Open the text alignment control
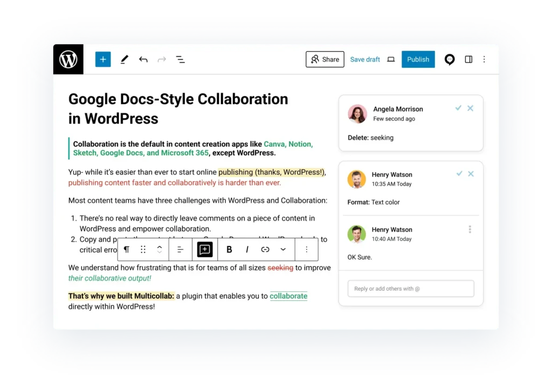552x392 pixels. point(180,249)
